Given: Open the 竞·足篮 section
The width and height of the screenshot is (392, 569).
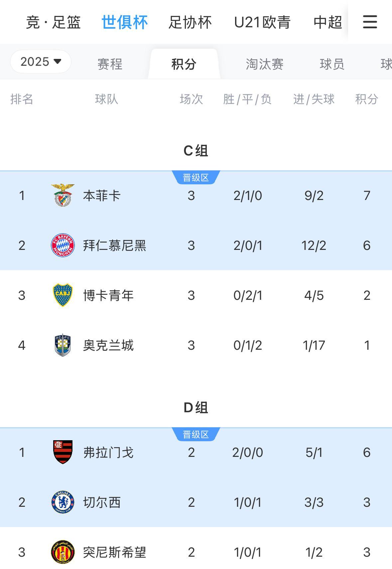Looking at the screenshot, I should coord(53,22).
